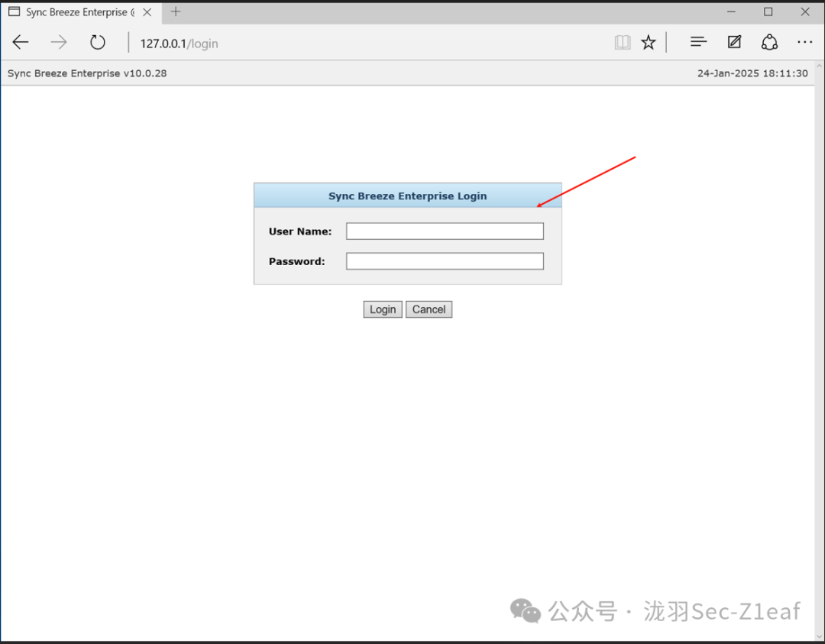Image resolution: width=825 pixels, height=644 pixels.
Task: Open the More actions ellipsis menu
Action: click(804, 42)
